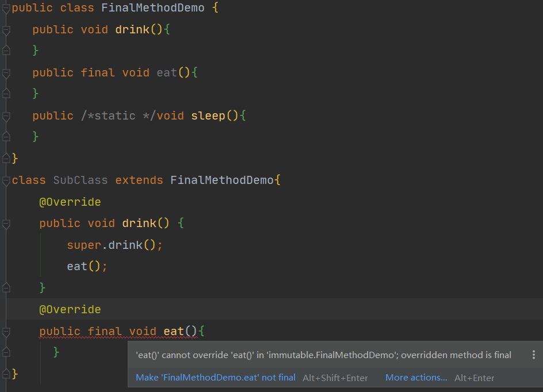Collapse the parent drink() method fold marker
The image size is (543, 392).
pyautogui.click(x=6, y=30)
